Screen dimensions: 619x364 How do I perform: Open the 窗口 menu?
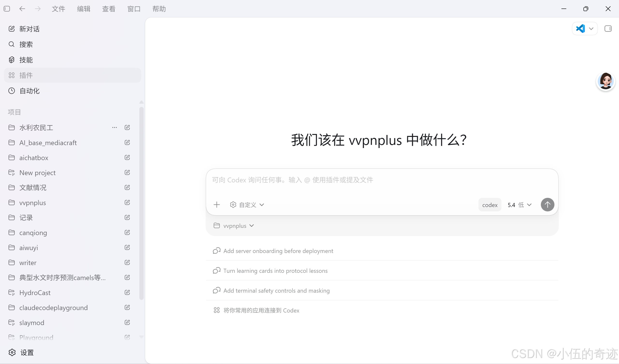pyautogui.click(x=134, y=9)
